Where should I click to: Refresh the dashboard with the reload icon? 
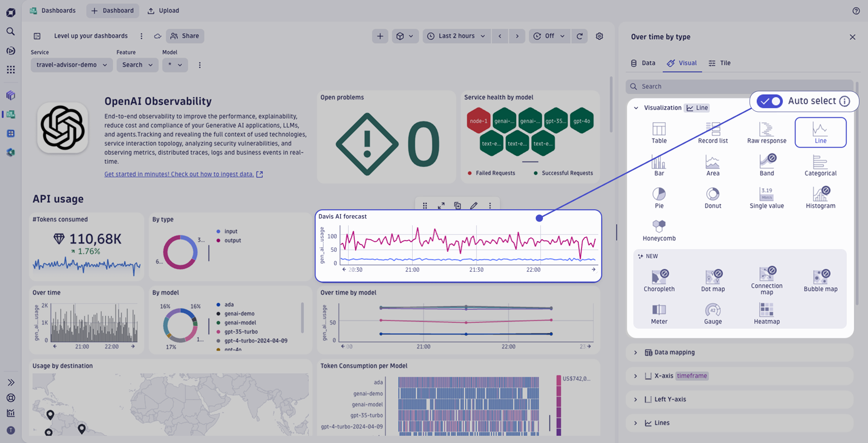coord(580,36)
